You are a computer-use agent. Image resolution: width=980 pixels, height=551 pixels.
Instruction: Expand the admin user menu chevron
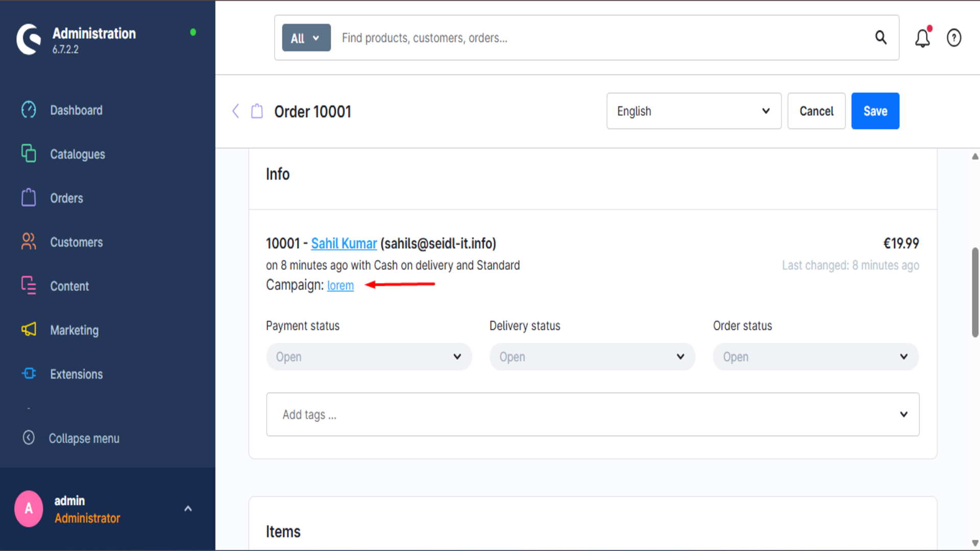[x=188, y=509]
